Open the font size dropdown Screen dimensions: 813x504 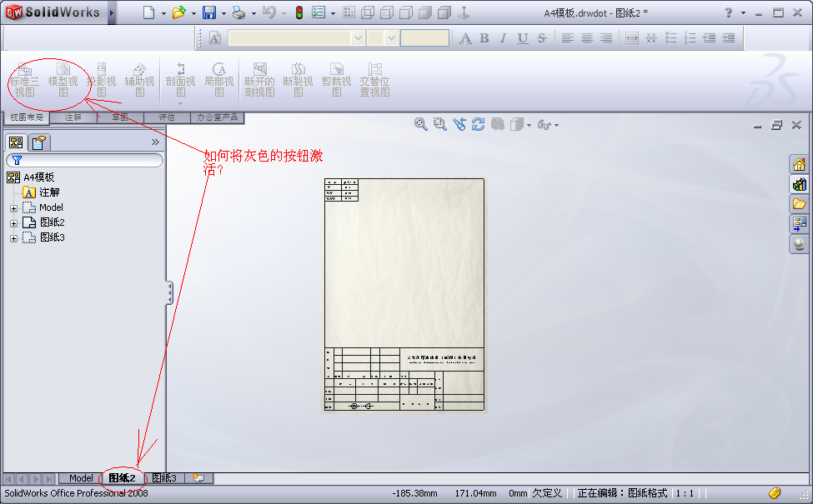click(391, 37)
